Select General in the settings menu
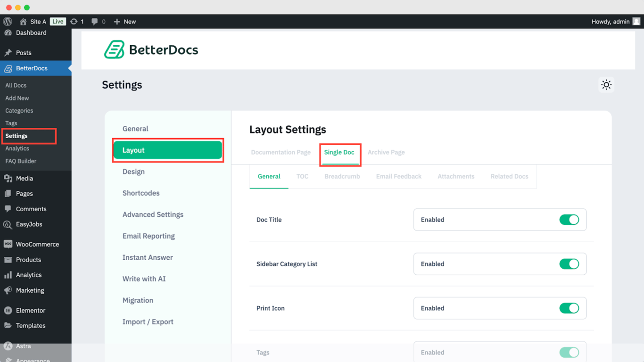The image size is (644, 362). tap(135, 129)
